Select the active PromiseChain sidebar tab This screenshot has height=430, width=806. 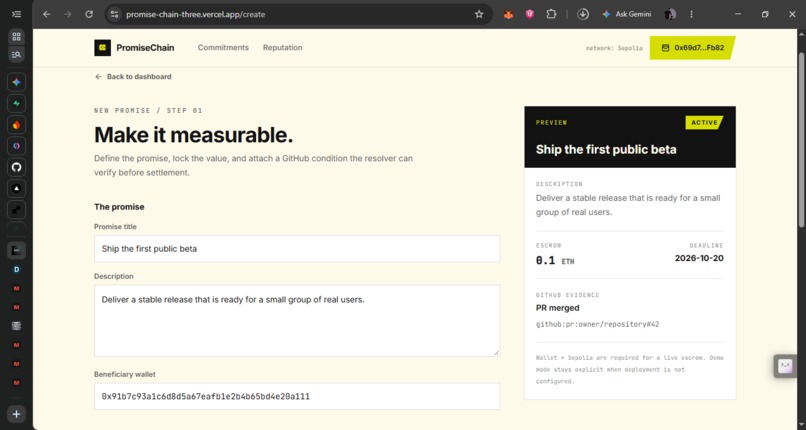(16, 250)
